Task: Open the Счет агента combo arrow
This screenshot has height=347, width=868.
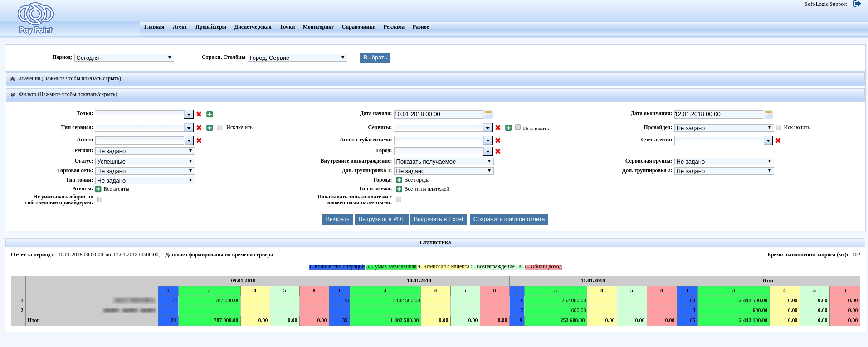Action: pos(768,140)
